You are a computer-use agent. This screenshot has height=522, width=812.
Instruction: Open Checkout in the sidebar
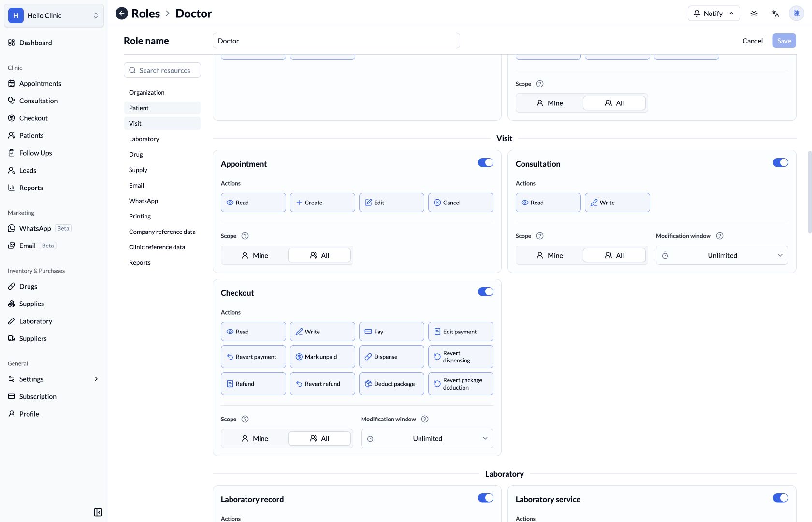click(x=54, y=118)
